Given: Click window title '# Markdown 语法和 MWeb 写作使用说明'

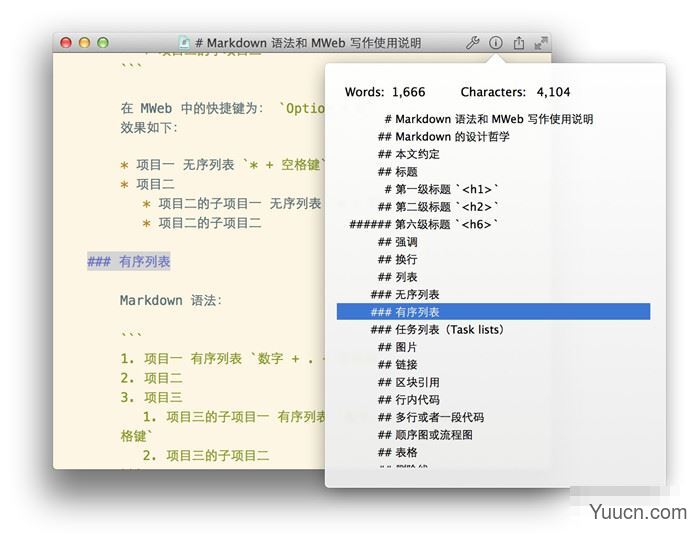Looking at the screenshot, I should [x=308, y=43].
